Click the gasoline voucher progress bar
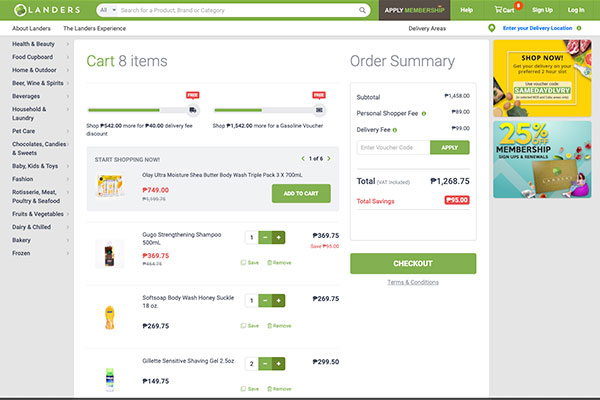 (x=264, y=110)
